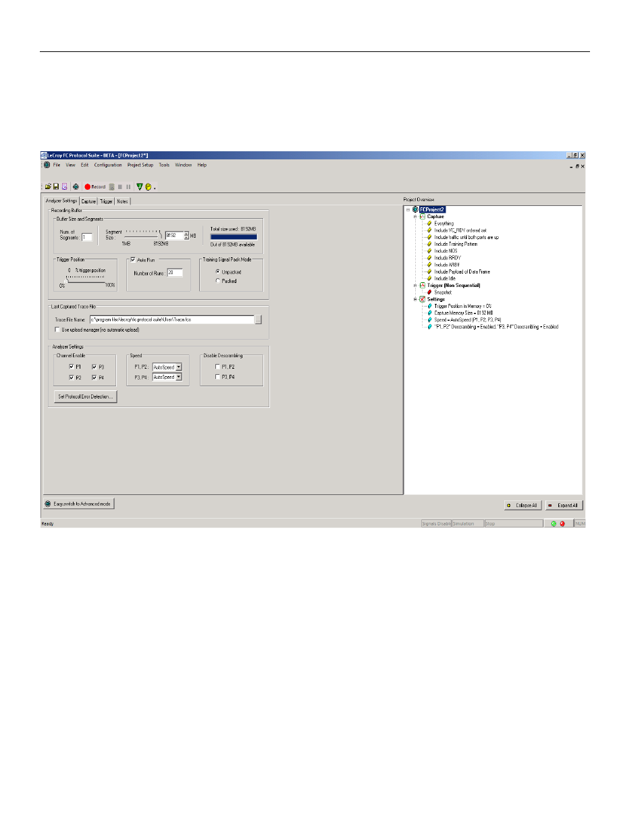Toggle channel P3 checkbox
Viewport: 644px width, 834px height.
coord(95,367)
